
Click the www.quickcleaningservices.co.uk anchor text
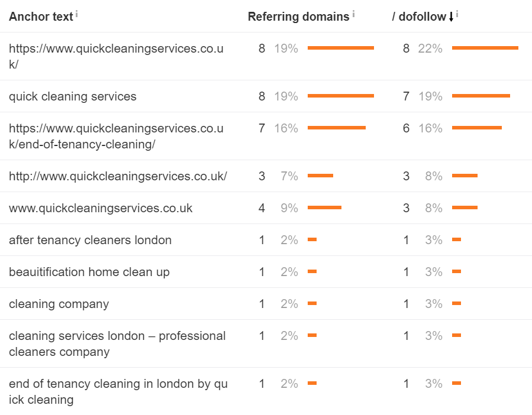[x=101, y=208]
